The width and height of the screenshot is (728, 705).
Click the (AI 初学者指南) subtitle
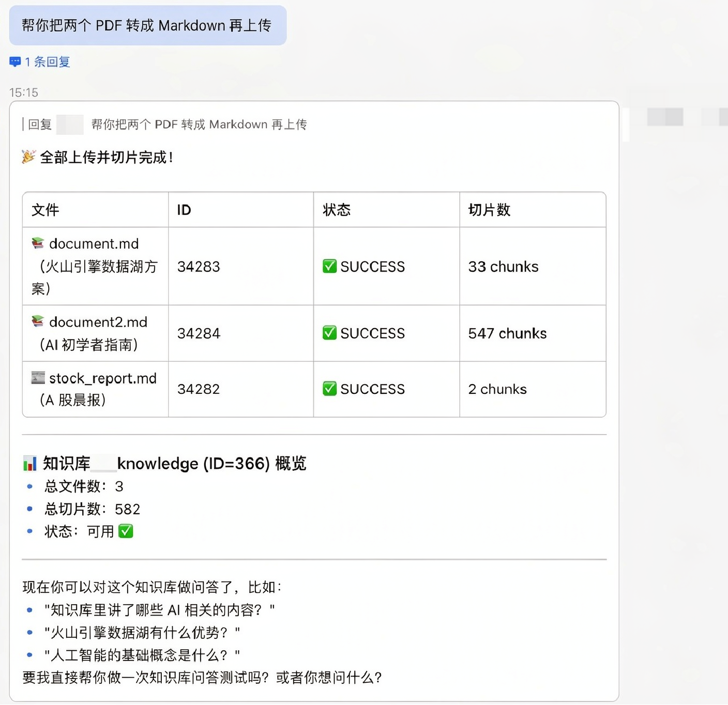[x=89, y=345]
